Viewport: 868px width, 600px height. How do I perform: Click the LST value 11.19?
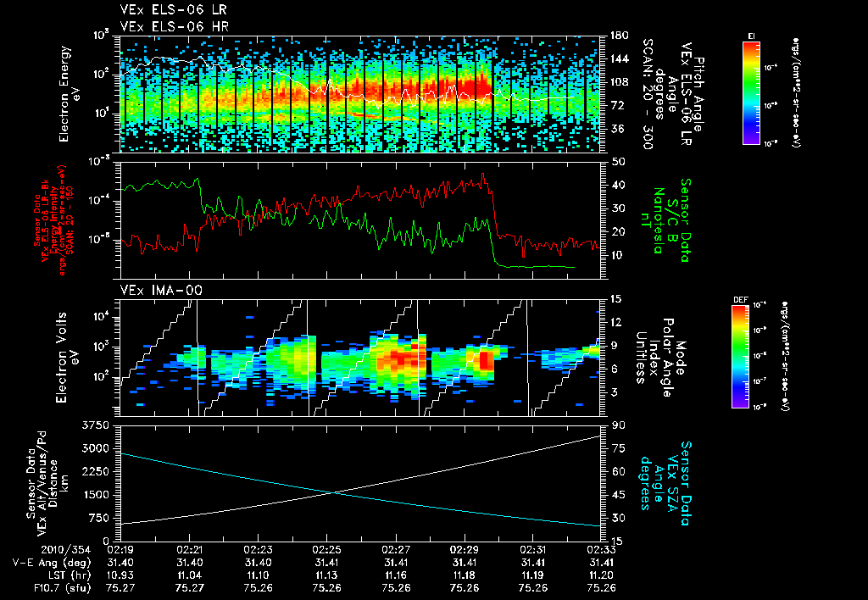(x=532, y=575)
